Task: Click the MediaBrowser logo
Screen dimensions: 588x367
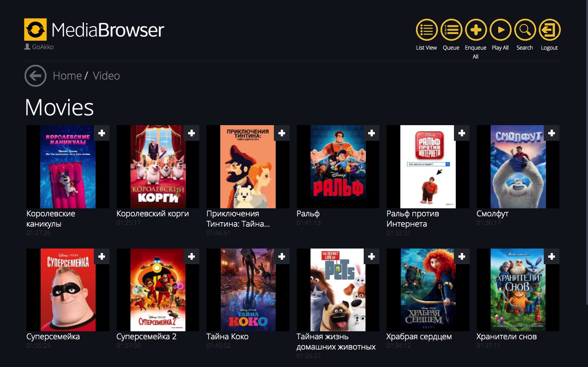Action: pos(94,30)
